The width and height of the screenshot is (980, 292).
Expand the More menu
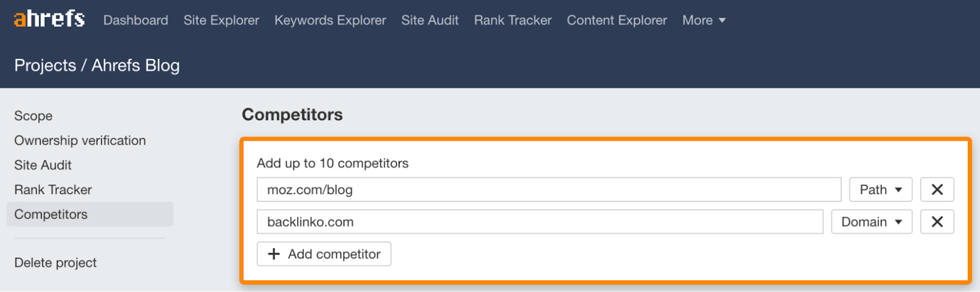[703, 20]
